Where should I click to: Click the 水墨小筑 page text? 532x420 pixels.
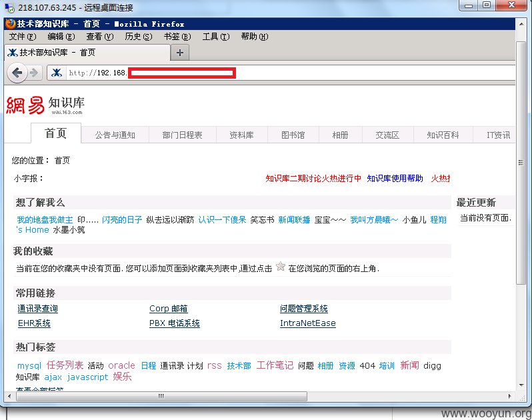click(x=69, y=230)
